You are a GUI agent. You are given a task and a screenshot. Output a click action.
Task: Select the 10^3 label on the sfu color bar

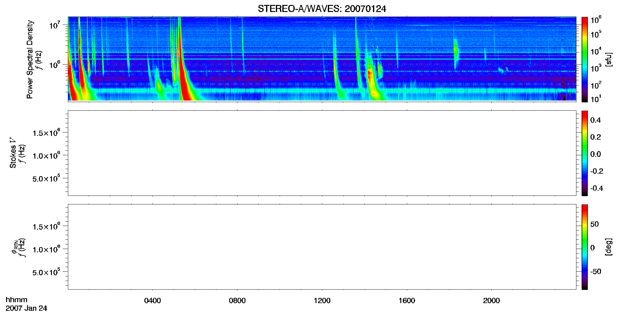tap(596, 68)
